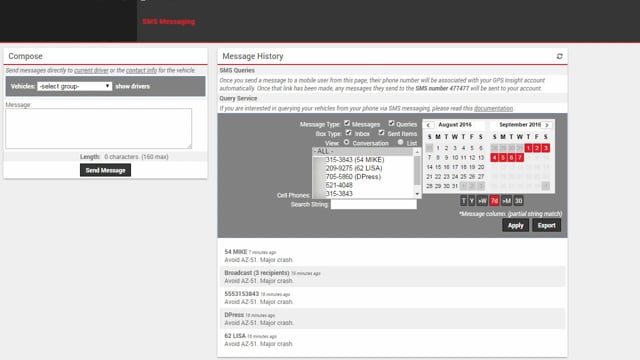Toggle the Sent Items checkbox
640x360 pixels.
(381, 133)
